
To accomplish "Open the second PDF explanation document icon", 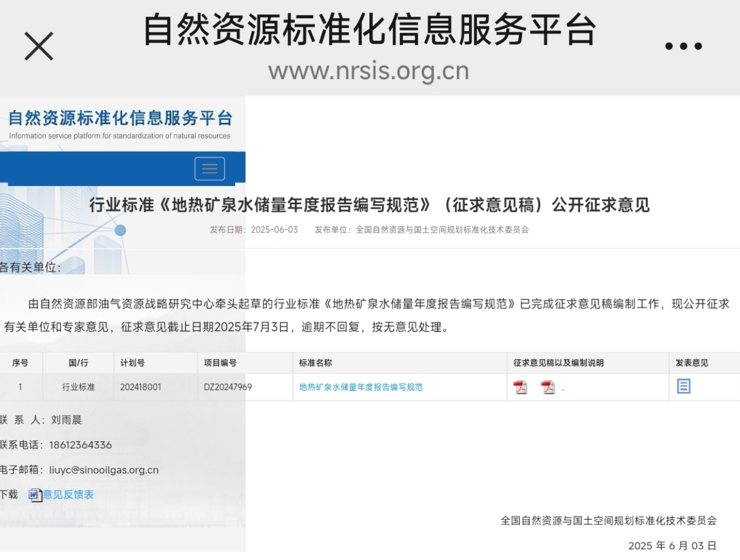I will [x=548, y=387].
